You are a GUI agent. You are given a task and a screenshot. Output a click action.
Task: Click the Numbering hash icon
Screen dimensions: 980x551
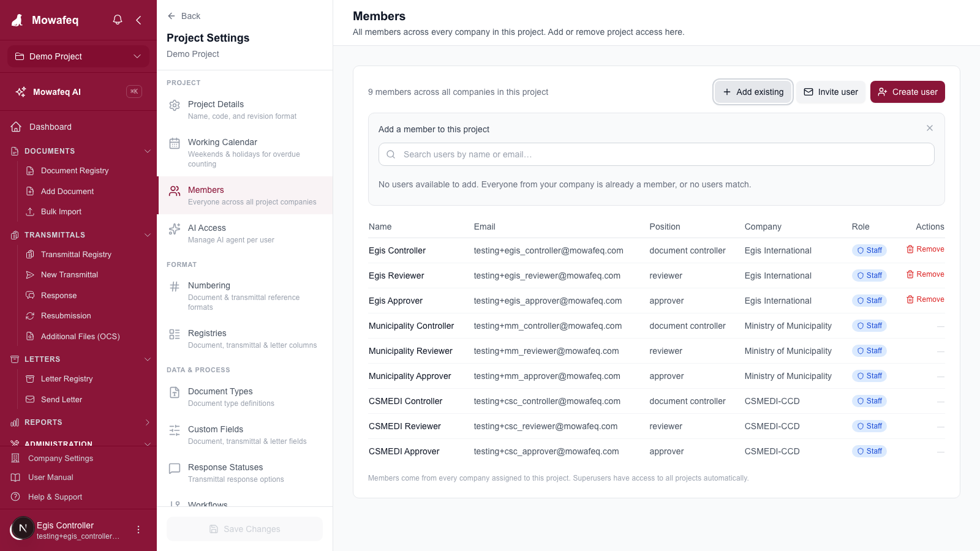pyautogui.click(x=175, y=287)
